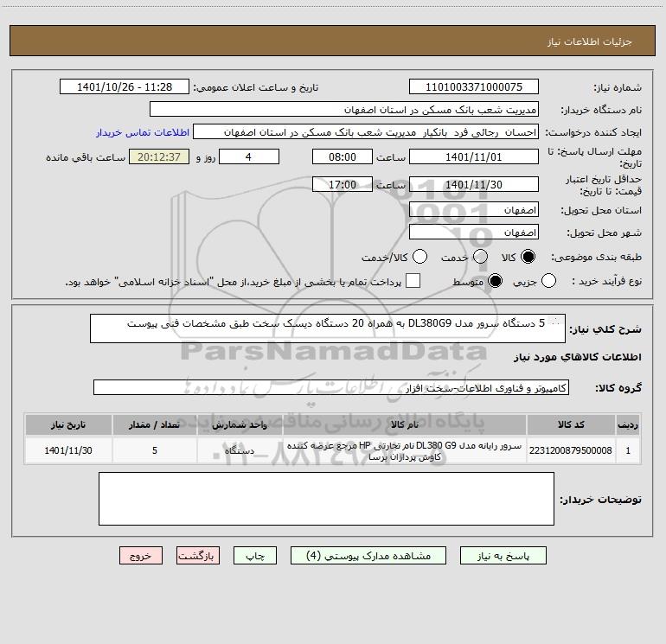Click the response deadline date 1401/11/01 field
The width and height of the screenshot is (666, 644).
[474, 156]
